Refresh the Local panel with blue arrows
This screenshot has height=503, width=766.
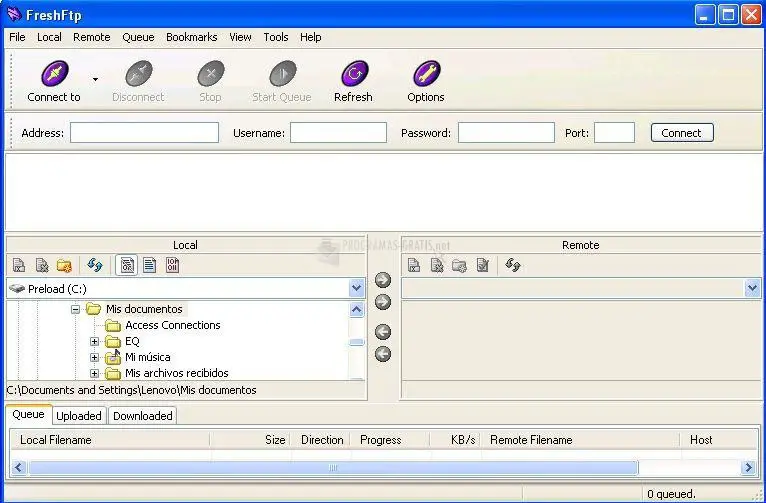point(95,265)
